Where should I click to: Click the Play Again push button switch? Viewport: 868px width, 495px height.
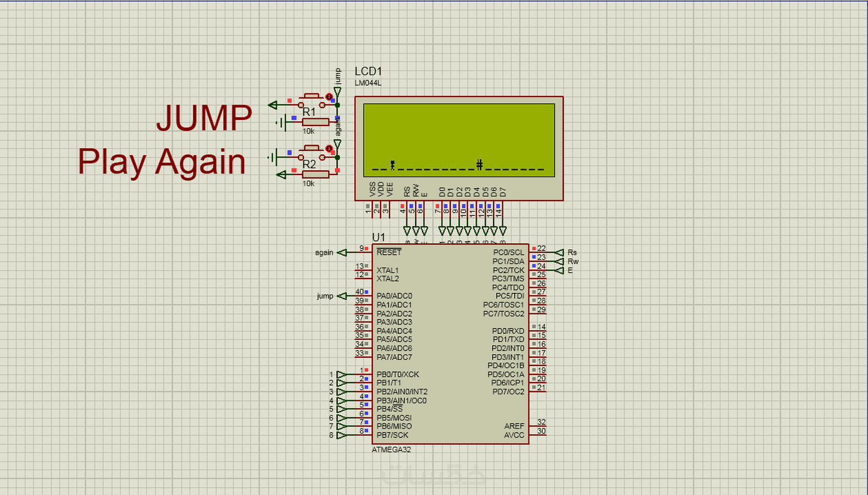[x=311, y=153]
